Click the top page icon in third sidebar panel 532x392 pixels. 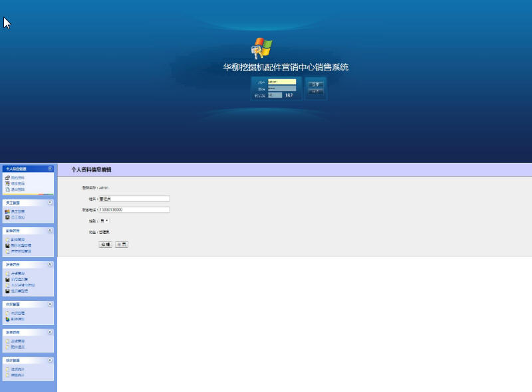pos(7,240)
